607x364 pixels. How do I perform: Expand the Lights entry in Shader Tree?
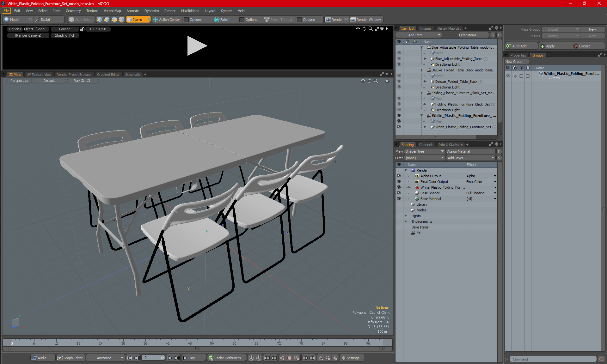point(406,216)
